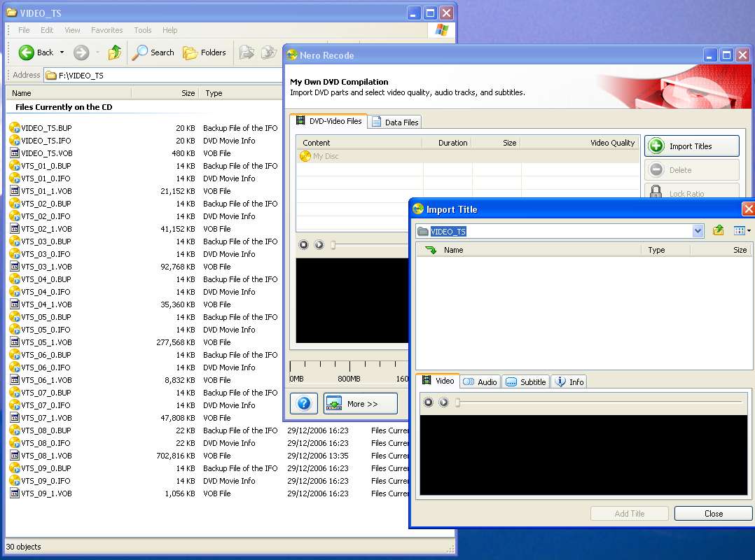Open Nero Recode help with question mark button

[304, 404]
